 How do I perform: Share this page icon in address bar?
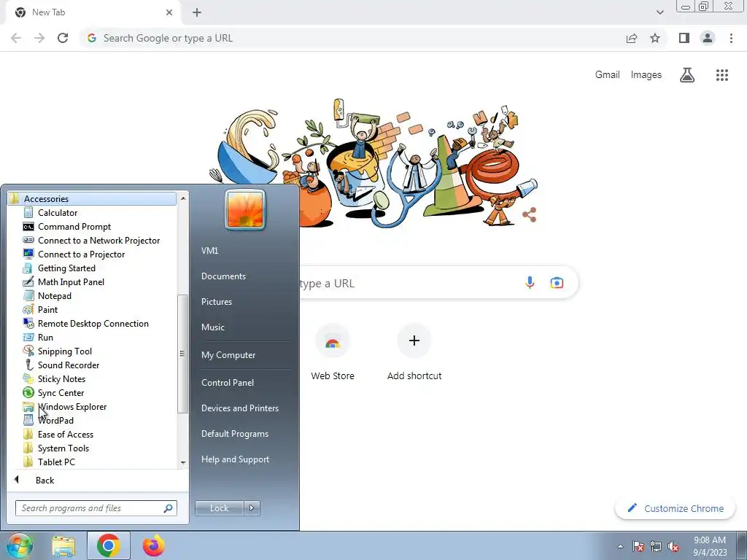click(x=632, y=38)
